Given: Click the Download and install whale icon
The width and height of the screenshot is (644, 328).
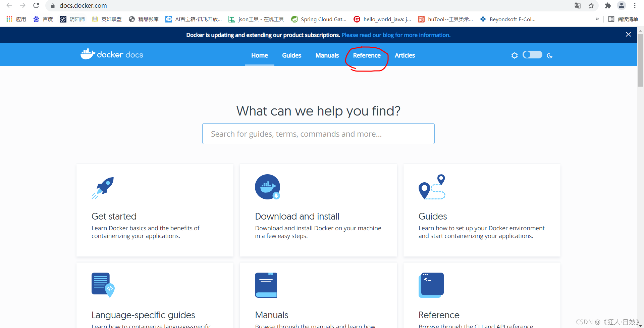Looking at the screenshot, I should [268, 187].
